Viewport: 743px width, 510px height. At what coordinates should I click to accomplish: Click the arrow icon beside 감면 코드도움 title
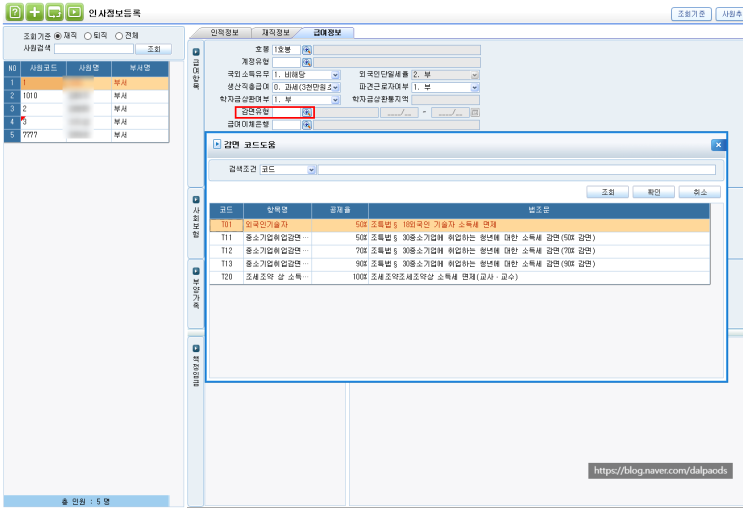[x=217, y=144]
